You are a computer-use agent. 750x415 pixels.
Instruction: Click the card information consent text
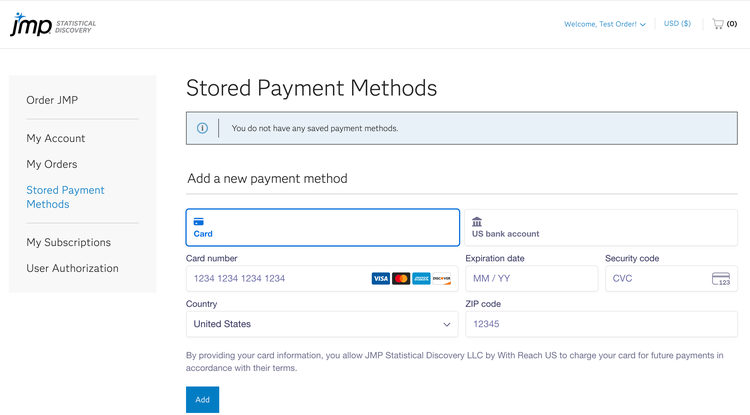coord(454,361)
